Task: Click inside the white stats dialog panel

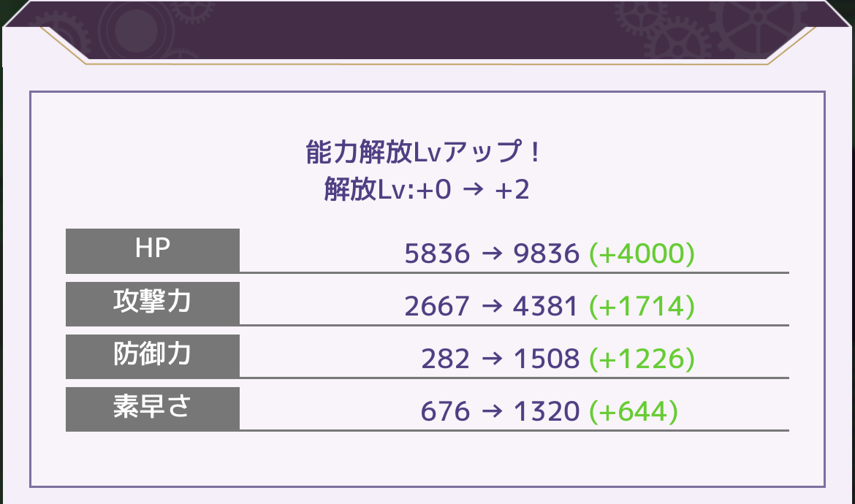Action: [427, 460]
